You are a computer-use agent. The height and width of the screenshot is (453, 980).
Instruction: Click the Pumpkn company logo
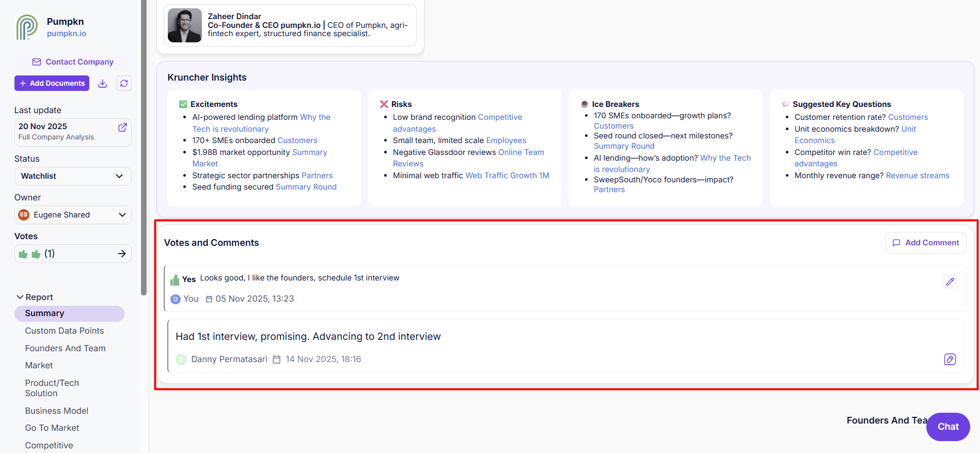click(27, 27)
